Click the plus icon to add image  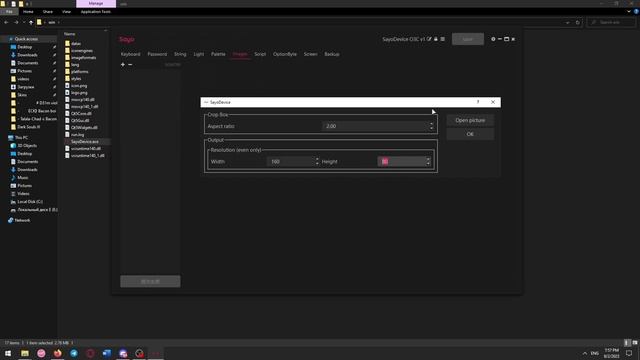tap(123, 64)
